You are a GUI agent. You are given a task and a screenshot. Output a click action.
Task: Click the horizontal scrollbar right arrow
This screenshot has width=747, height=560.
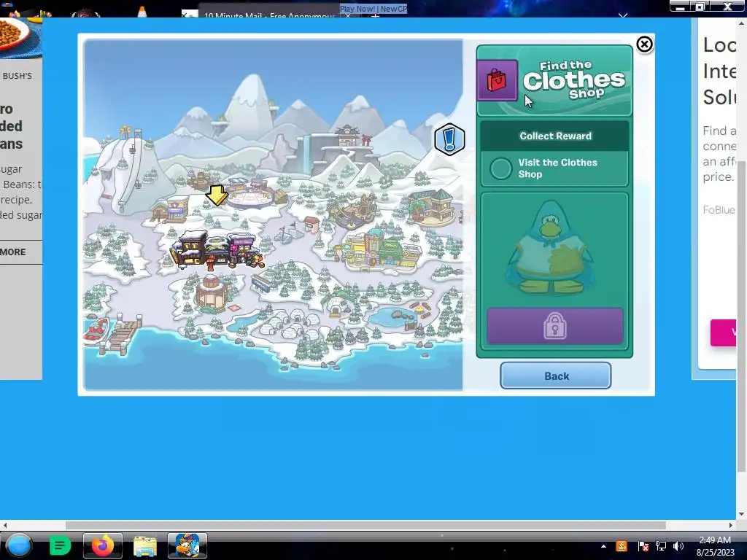pyautogui.click(x=731, y=525)
